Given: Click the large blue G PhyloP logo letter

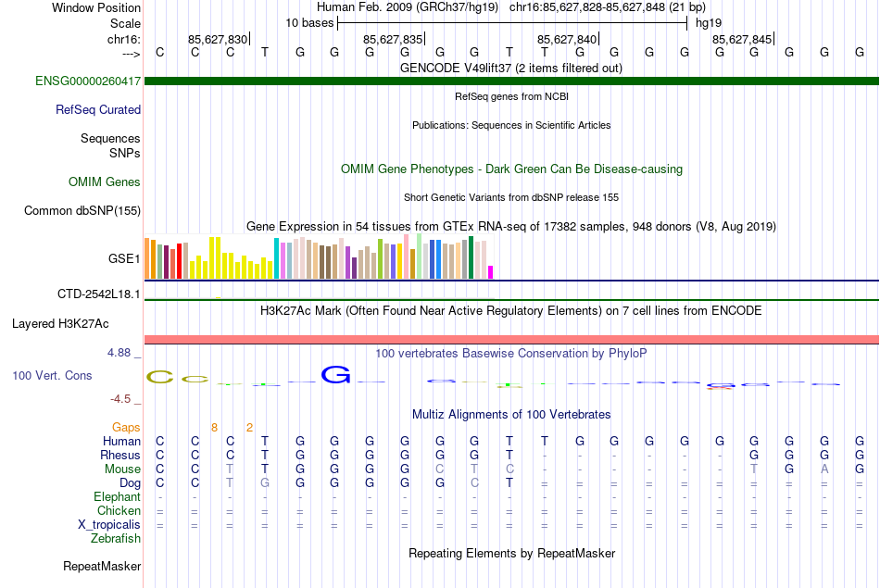Looking at the screenshot, I should (x=335, y=375).
